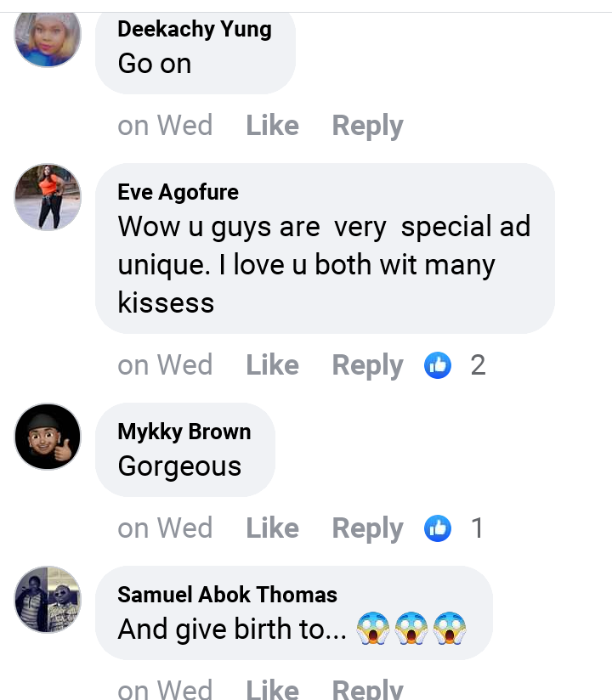Like Samuel Abok Thomas's comment
This screenshot has height=700, width=612.
point(272,689)
